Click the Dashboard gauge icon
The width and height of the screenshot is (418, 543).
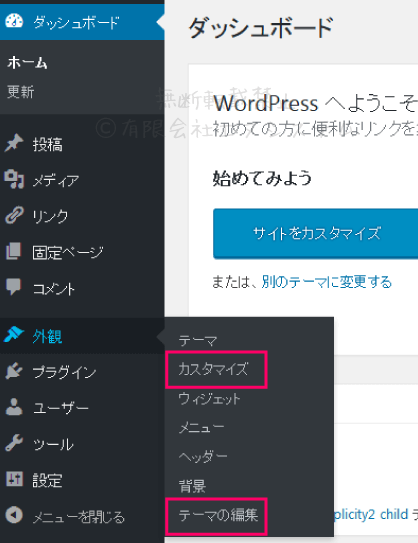pyautogui.click(x=14, y=21)
